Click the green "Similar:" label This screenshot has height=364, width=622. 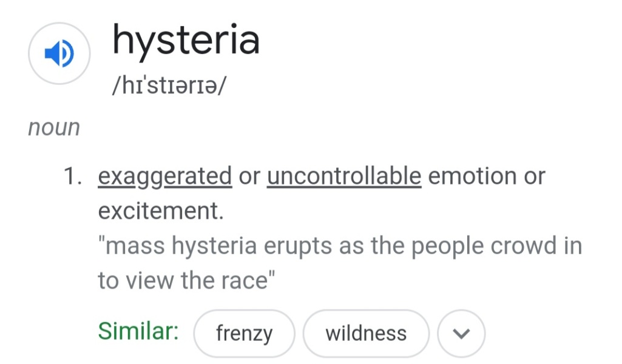coord(138,331)
